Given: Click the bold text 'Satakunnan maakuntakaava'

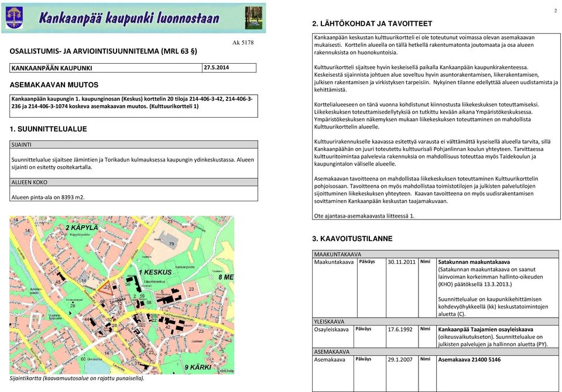Looking at the screenshot, I should click(474, 262).
